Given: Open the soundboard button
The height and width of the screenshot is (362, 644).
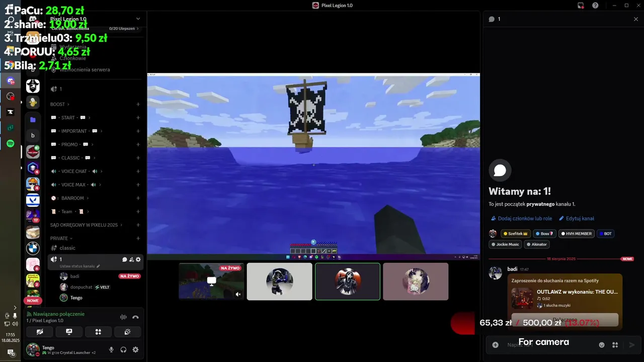Looking at the screenshot, I should [x=128, y=332].
